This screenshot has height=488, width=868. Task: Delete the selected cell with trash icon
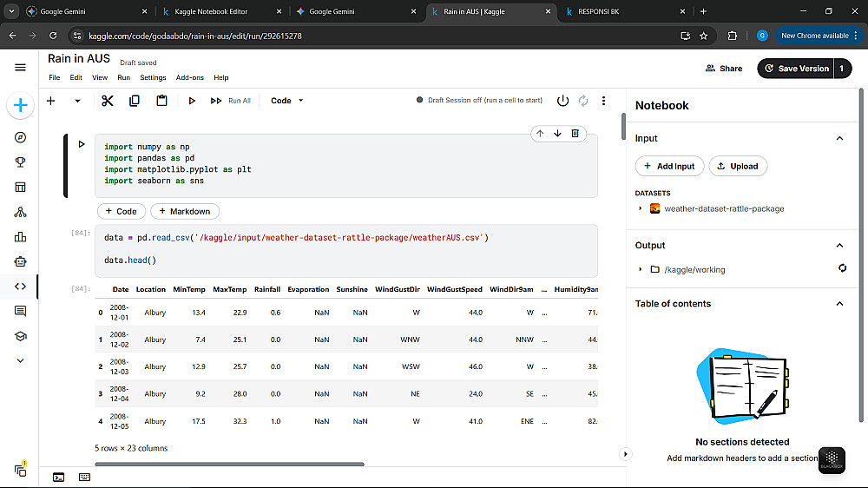[x=575, y=134]
